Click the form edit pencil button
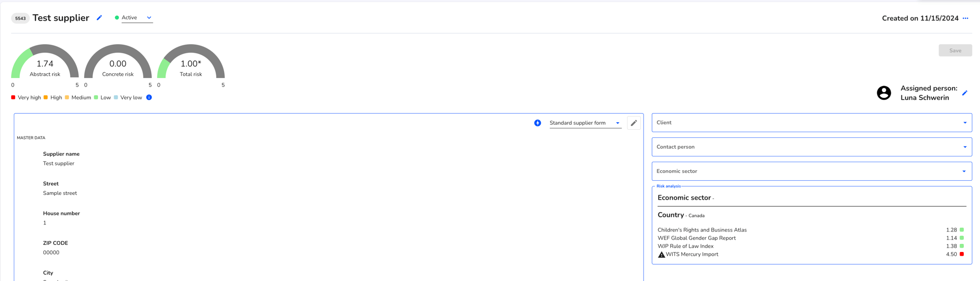Viewport: 980px width, 281px height. [x=634, y=123]
